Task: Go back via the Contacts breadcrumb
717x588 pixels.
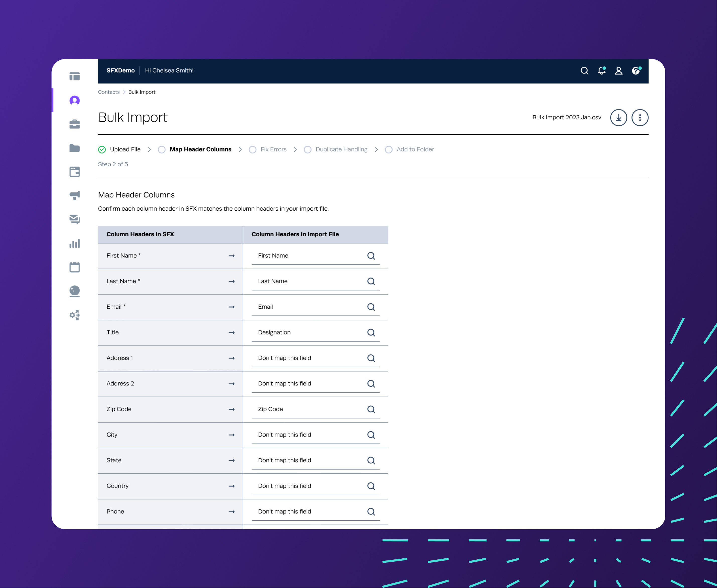Action: (108, 92)
